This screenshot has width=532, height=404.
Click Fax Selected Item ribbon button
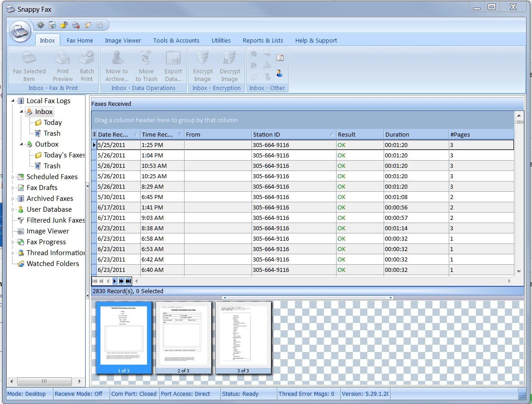29,66
